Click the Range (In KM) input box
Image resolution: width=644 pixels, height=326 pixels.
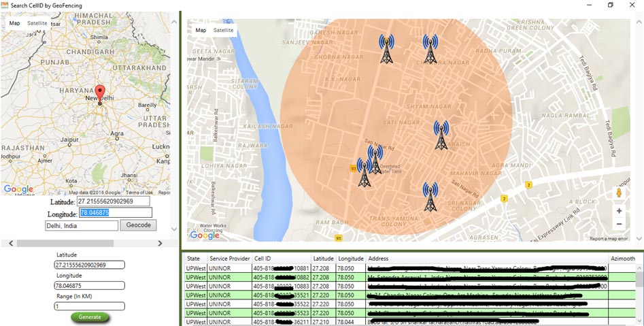coord(90,306)
